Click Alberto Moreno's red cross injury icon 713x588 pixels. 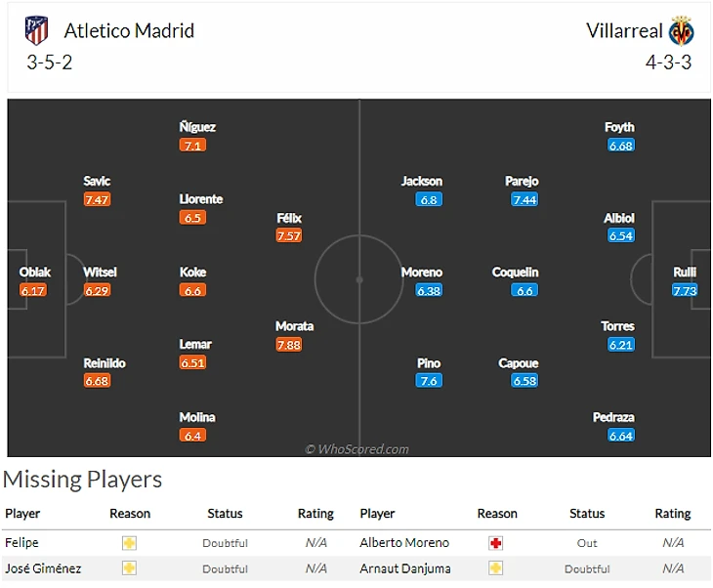(x=496, y=543)
